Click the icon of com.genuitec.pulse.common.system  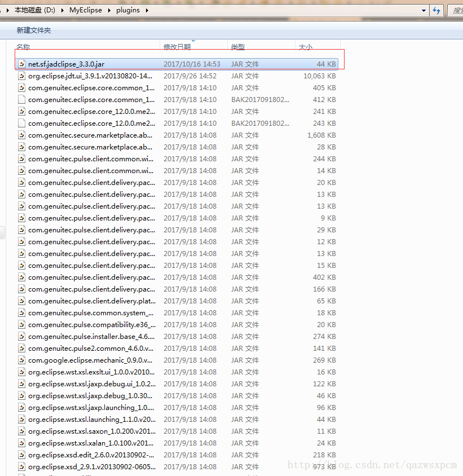pos(21,312)
